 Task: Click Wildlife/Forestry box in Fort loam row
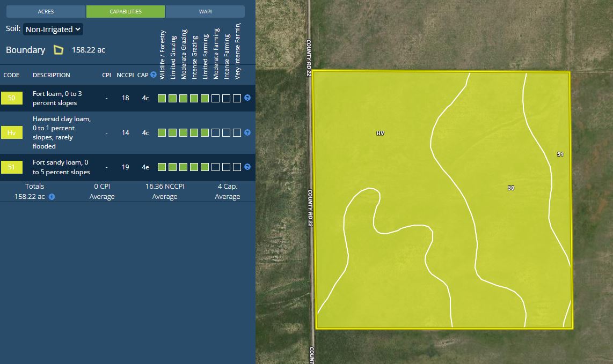click(162, 98)
